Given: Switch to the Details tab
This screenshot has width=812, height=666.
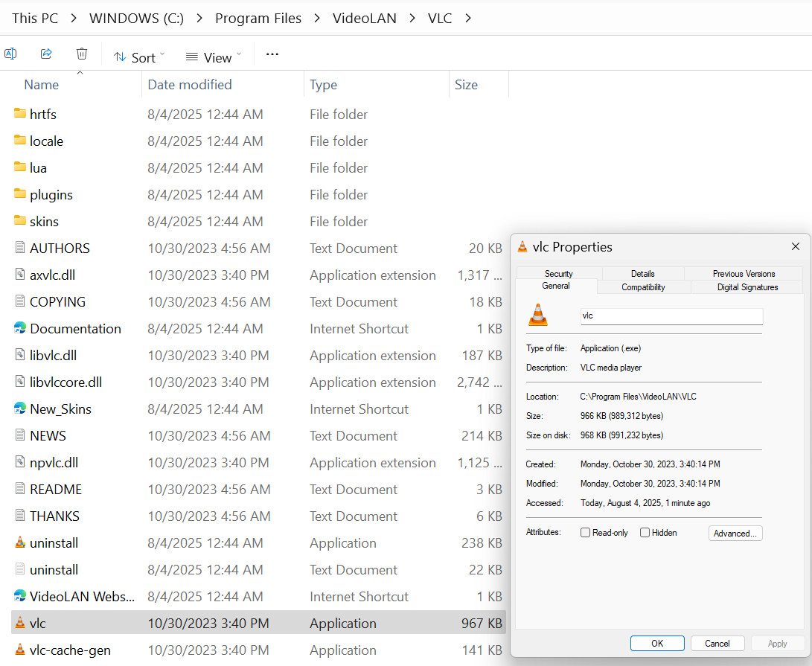Looking at the screenshot, I should click(642, 273).
